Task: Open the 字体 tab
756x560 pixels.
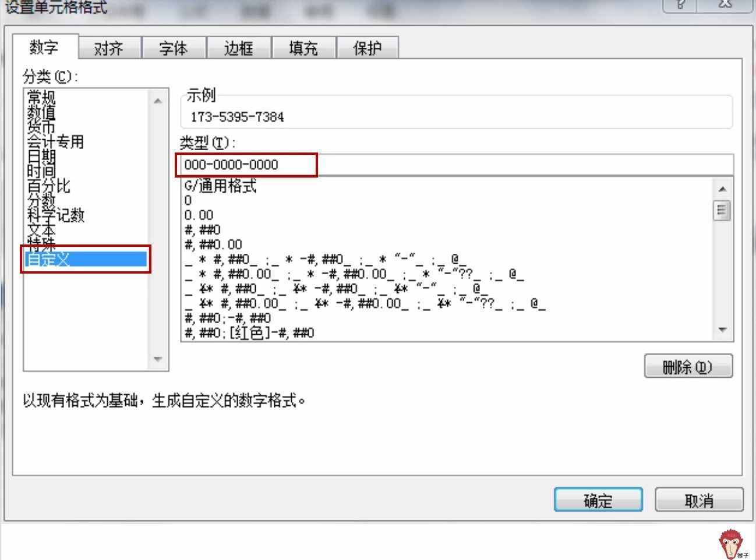Action: pyautogui.click(x=174, y=48)
